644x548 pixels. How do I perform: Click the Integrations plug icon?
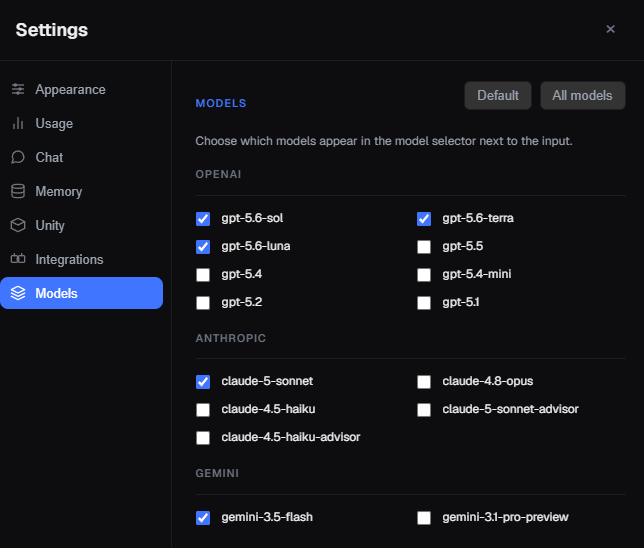pos(18,259)
